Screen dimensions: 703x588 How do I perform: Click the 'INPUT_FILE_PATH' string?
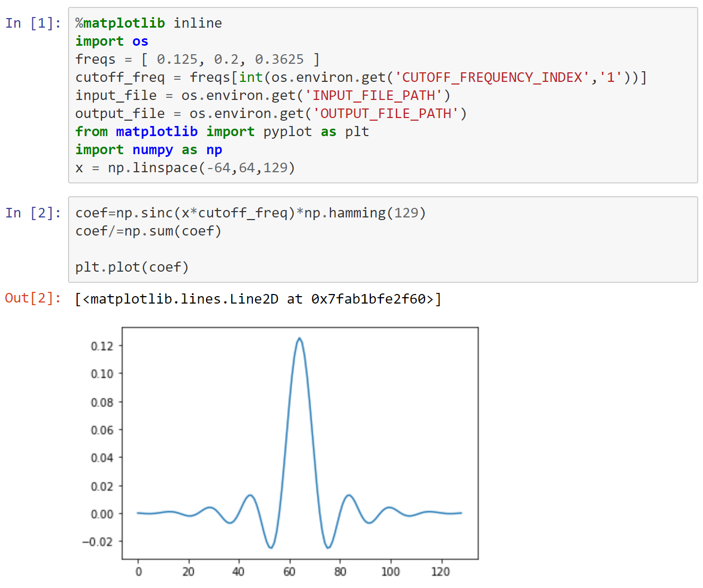point(374,96)
